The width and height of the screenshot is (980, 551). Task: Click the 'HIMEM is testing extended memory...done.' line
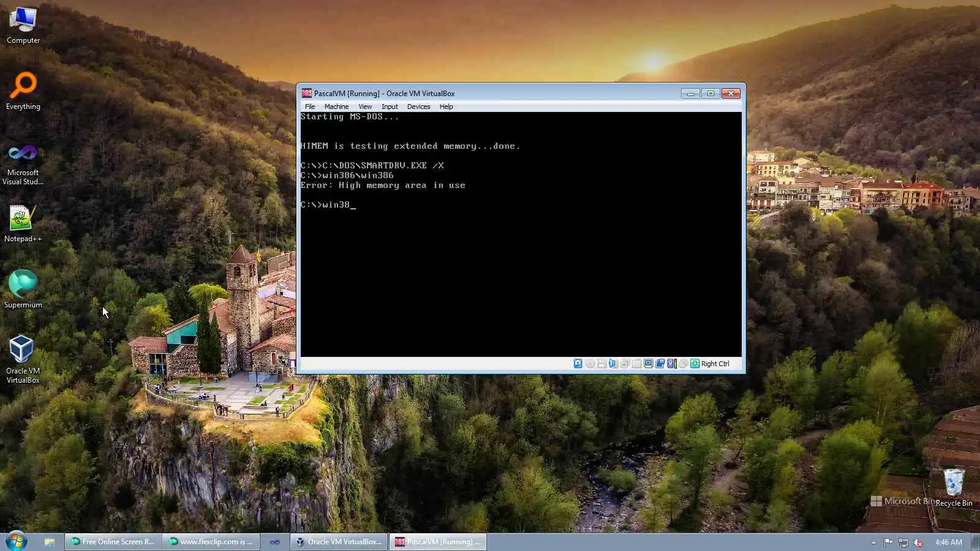click(x=410, y=146)
